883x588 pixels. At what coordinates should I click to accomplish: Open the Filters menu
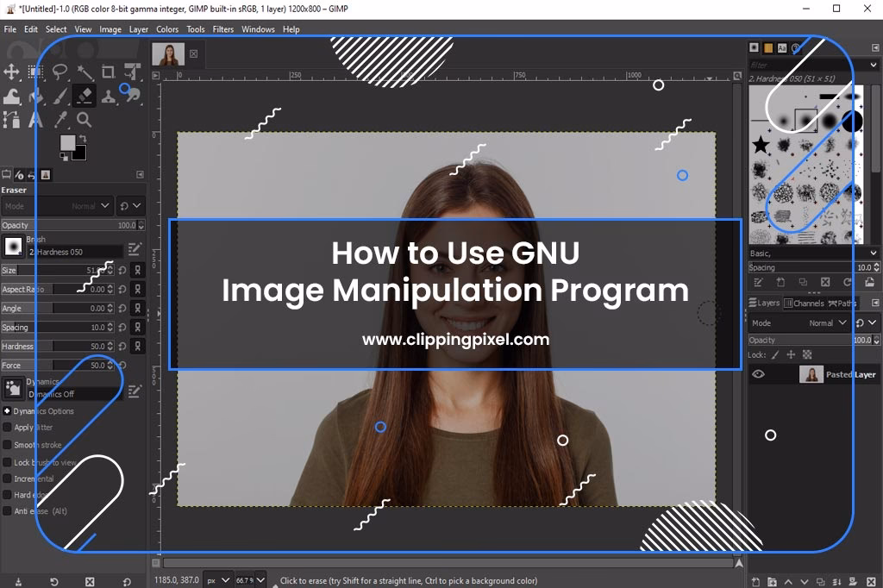click(223, 29)
